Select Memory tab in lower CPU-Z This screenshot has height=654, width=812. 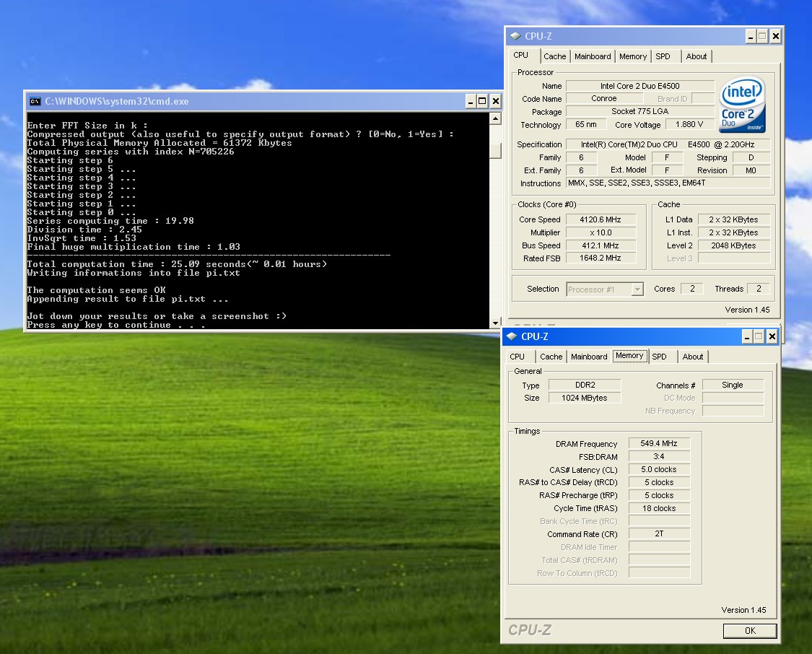629,356
